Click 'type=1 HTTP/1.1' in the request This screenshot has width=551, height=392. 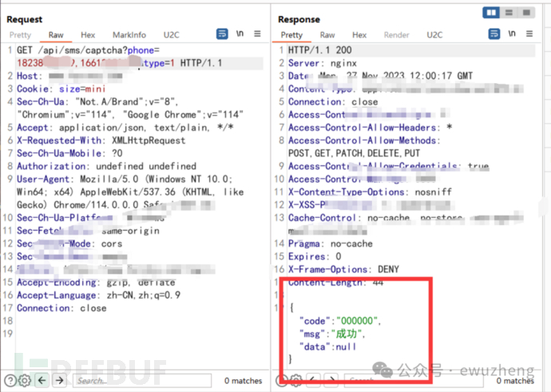183,63
